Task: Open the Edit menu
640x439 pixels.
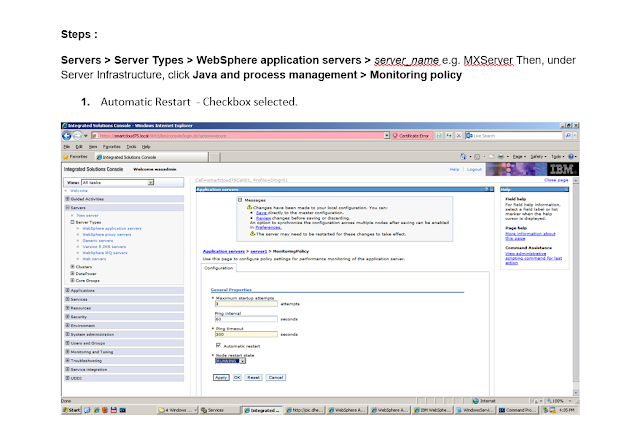Action: (79, 146)
